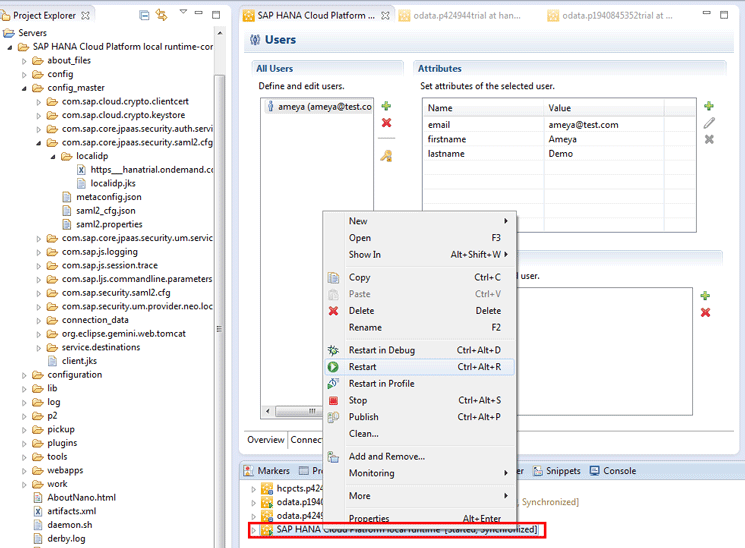Expand the connection_data folder
Image resolution: width=745 pixels, height=548 pixels.
[39, 321]
